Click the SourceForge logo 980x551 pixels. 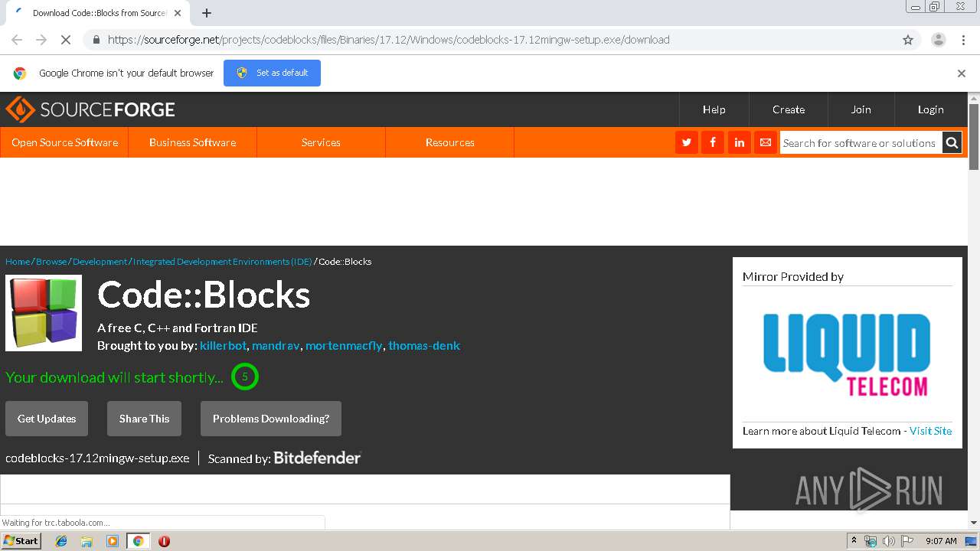coord(90,109)
